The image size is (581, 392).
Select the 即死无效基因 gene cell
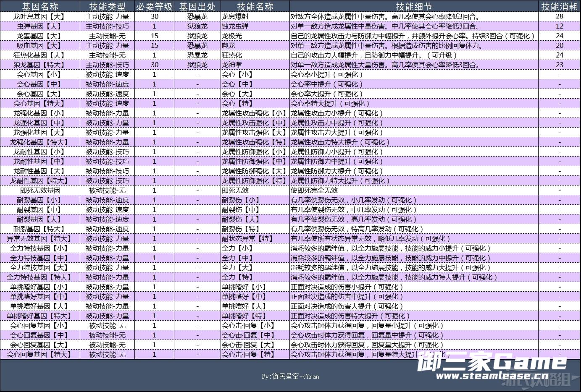pyautogui.click(x=40, y=190)
